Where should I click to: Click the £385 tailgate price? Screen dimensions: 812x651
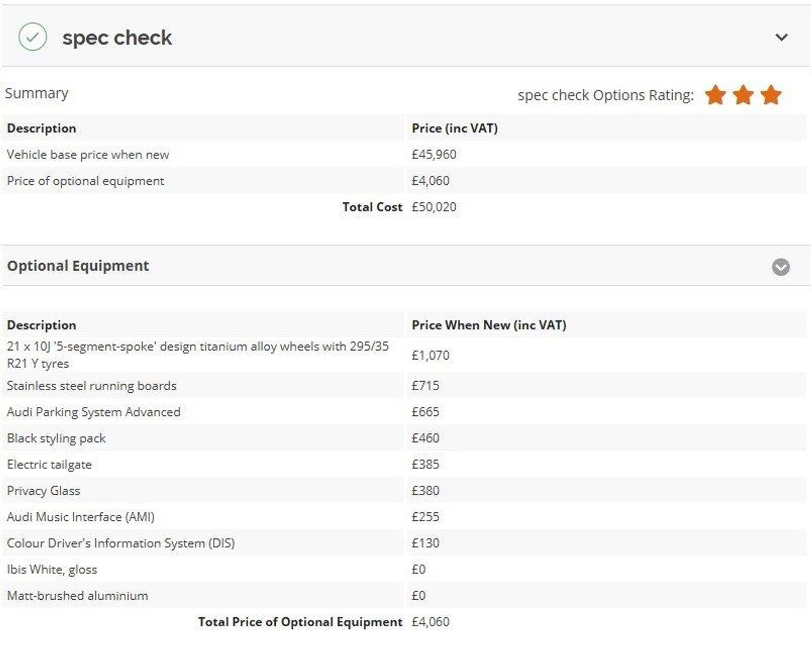425,464
